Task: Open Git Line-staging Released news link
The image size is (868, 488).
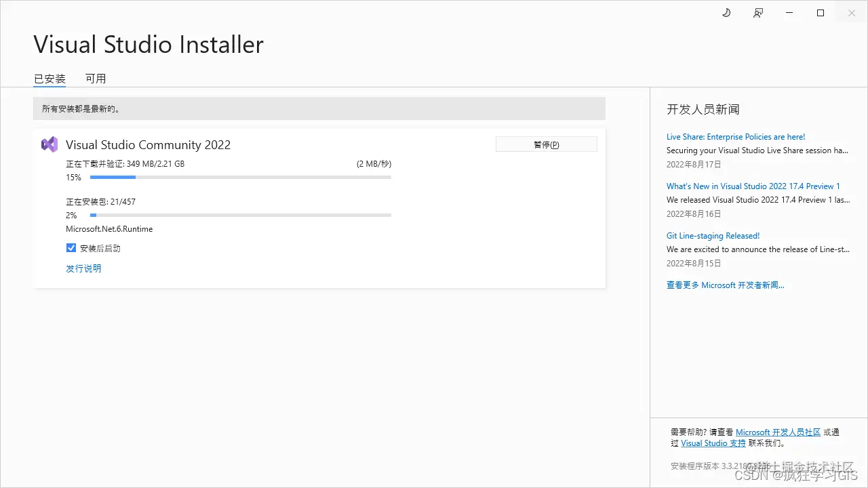Action: (x=713, y=236)
